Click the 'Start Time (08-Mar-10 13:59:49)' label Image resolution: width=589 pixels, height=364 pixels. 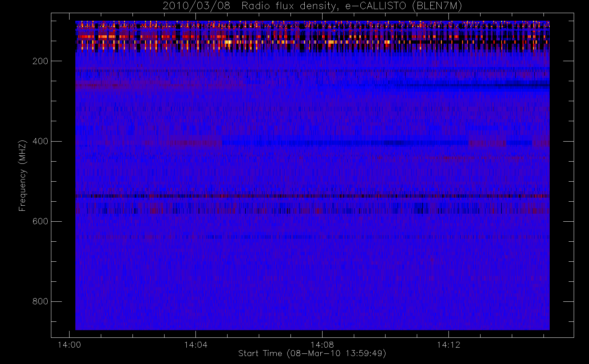pyautogui.click(x=312, y=353)
